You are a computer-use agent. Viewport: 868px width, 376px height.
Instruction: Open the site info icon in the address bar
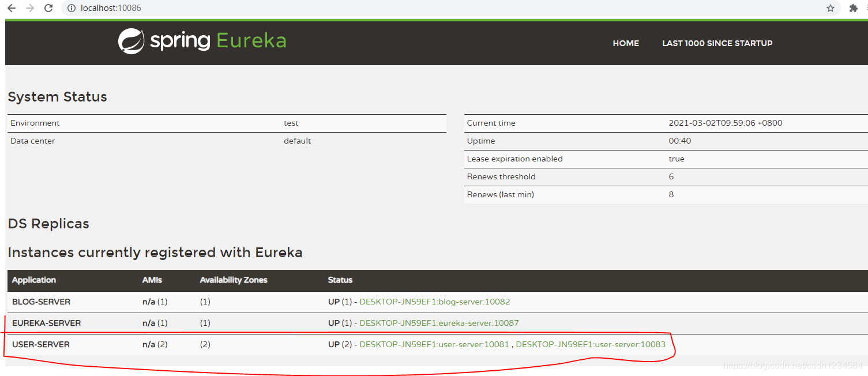tap(72, 8)
